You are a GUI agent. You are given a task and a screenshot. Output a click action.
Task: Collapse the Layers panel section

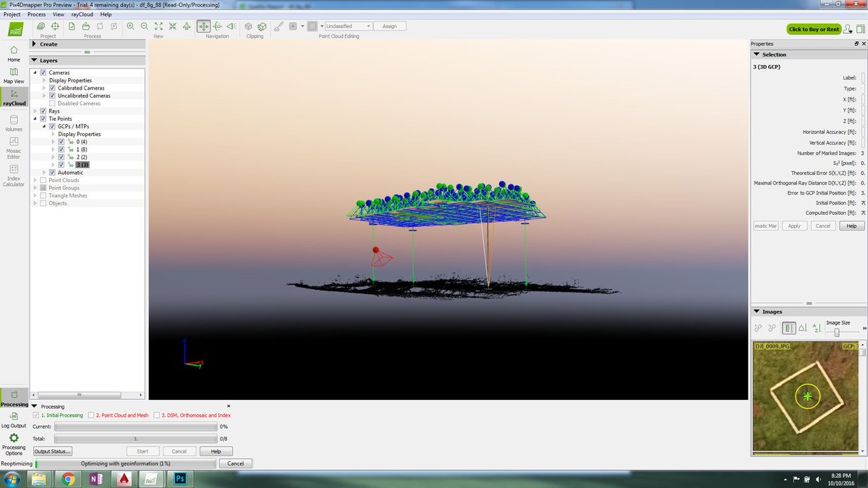click(x=34, y=61)
